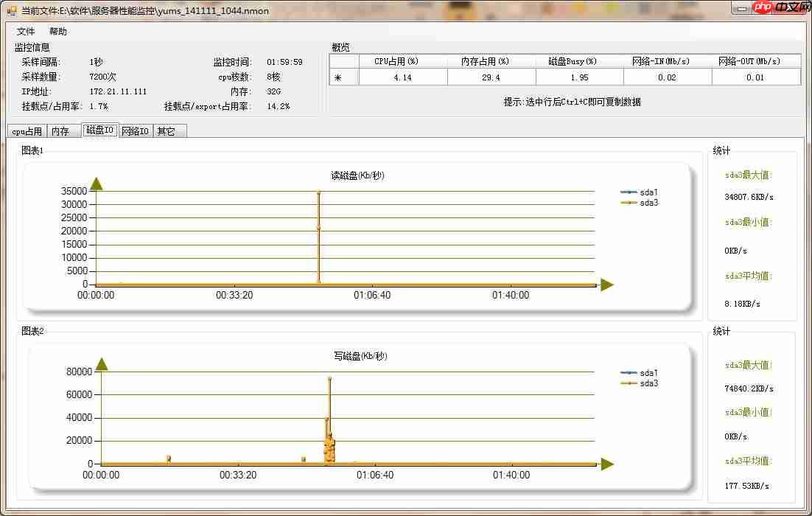
Task: Select the 其它 tab
Action: click(167, 130)
